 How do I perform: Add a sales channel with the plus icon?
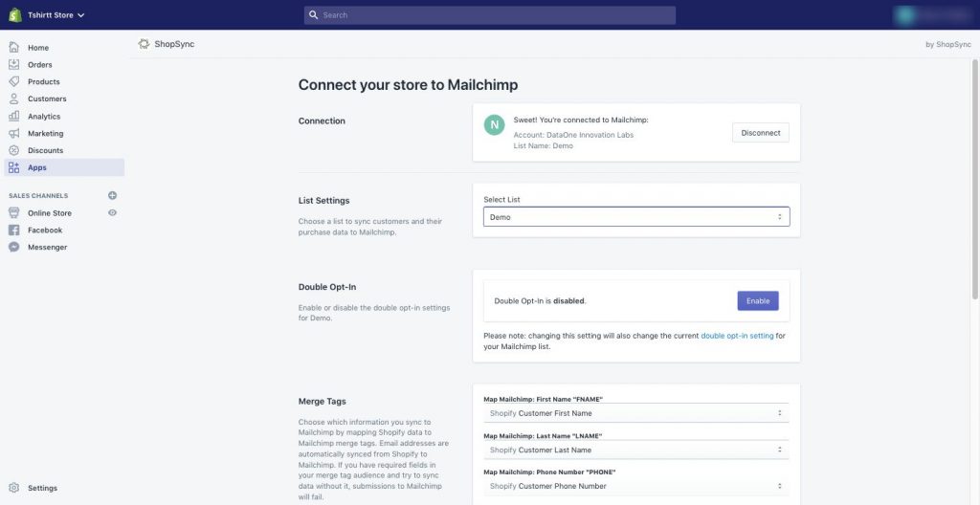click(x=113, y=196)
